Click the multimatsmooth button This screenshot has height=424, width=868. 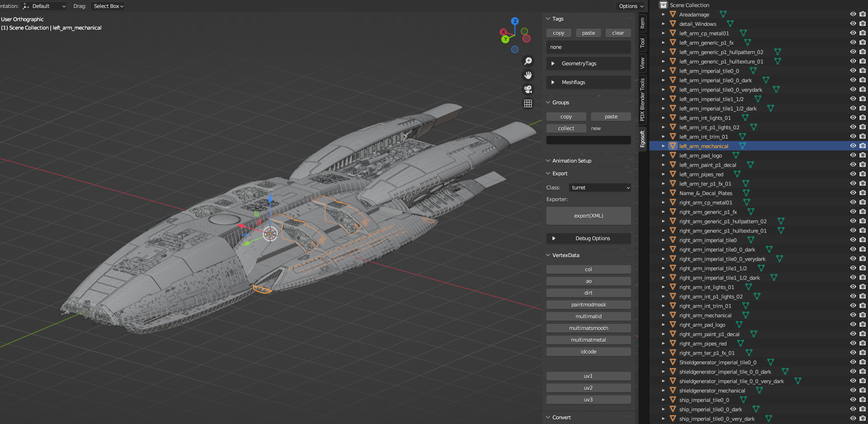click(x=589, y=328)
